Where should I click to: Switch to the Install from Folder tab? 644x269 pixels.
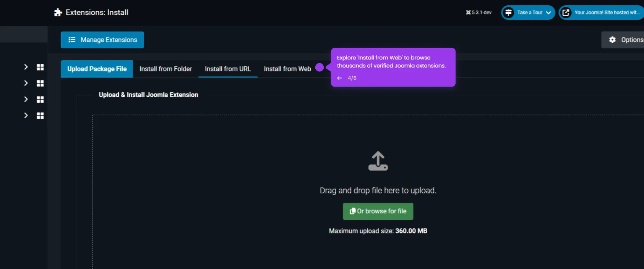pyautogui.click(x=166, y=69)
